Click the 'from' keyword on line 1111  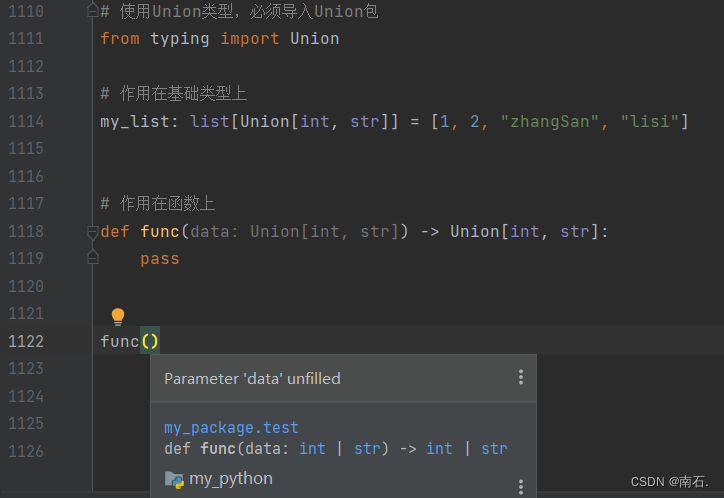[120, 39]
